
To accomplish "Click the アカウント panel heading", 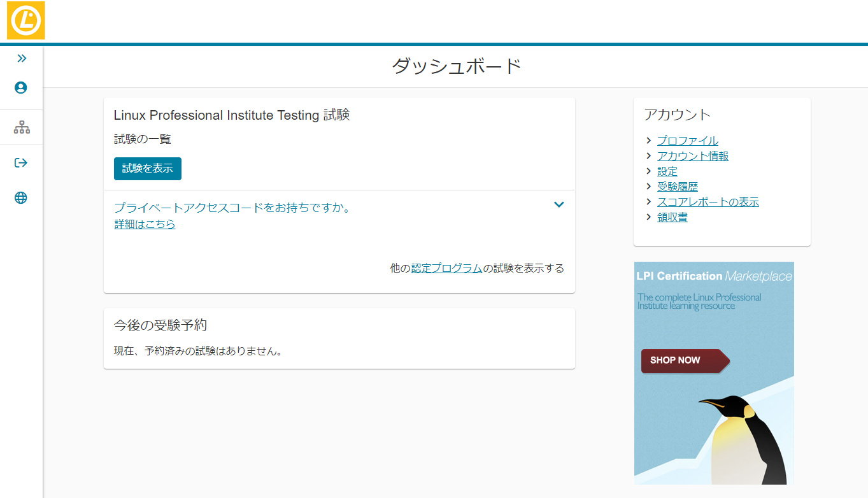I will [677, 115].
